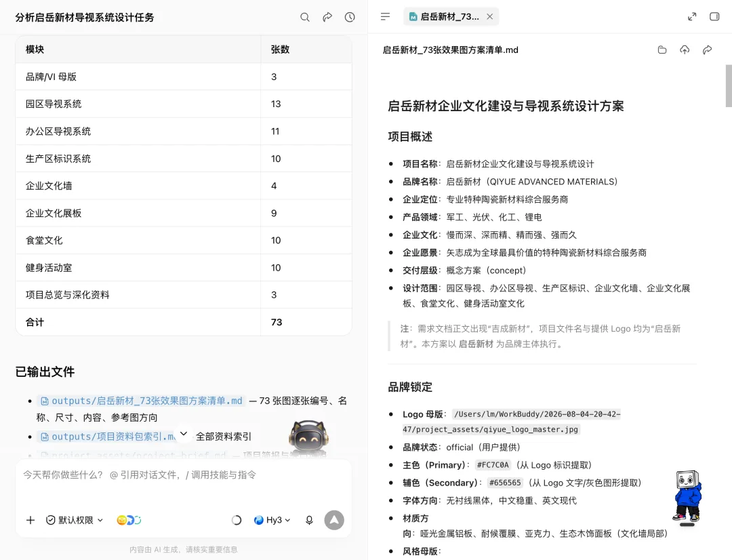Click the scroll-to-bottom chevron button
Viewport: 732px width, 560px height.
pos(184,433)
